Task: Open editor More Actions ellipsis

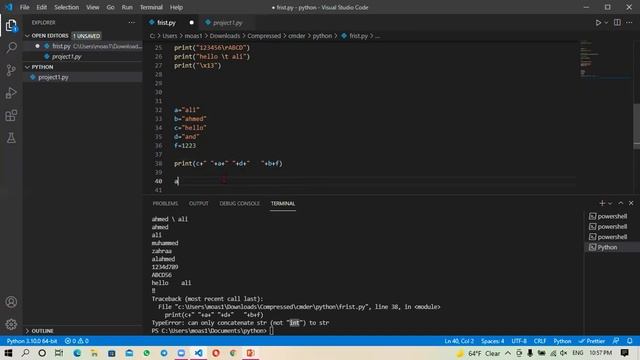Action: (629, 22)
